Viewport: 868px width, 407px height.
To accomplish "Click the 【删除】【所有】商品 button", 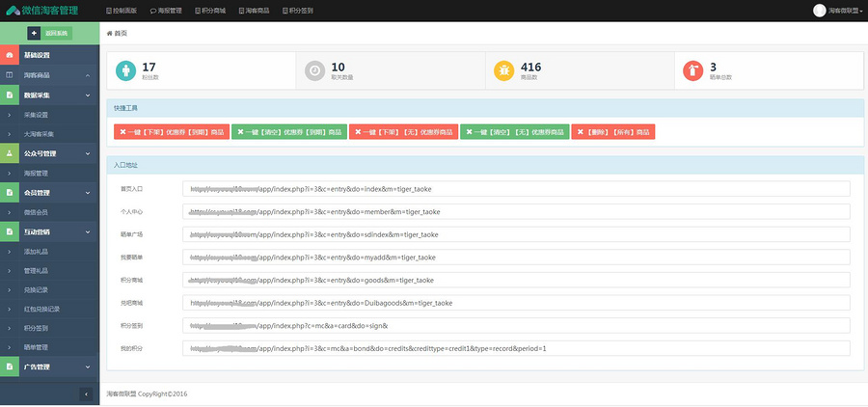I will coord(613,132).
